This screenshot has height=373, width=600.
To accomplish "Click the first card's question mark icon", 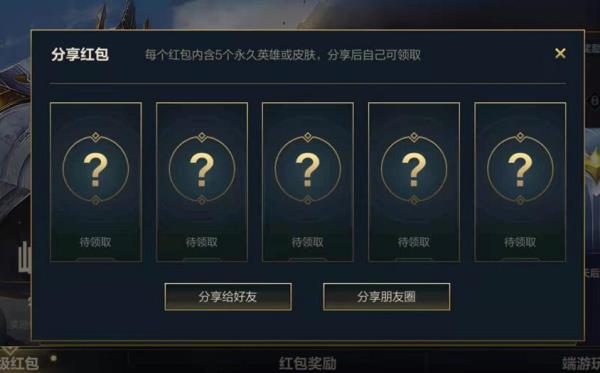I will tap(95, 169).
